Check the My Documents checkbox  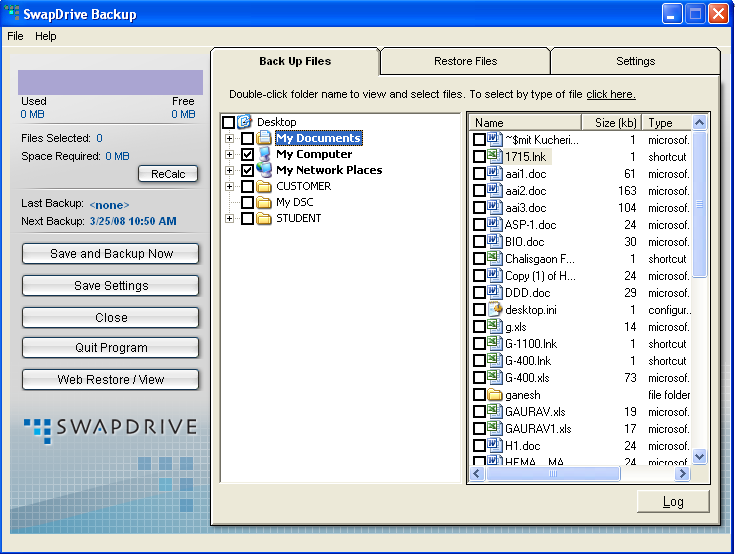[x=248, y=138]
